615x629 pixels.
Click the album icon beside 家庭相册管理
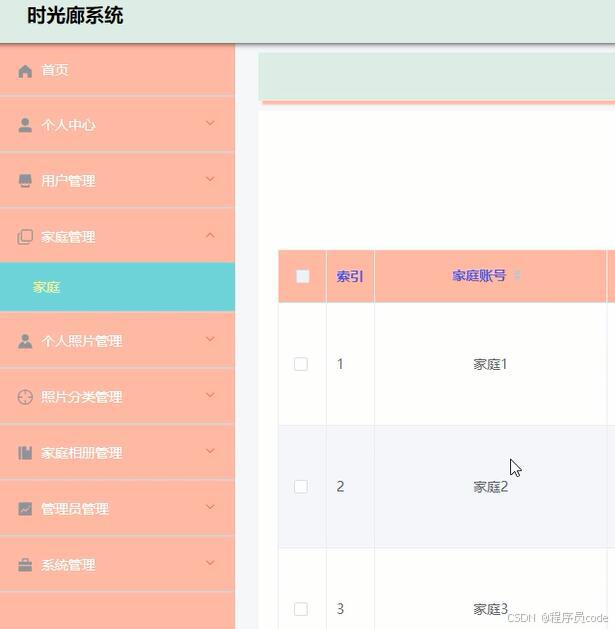25,453
